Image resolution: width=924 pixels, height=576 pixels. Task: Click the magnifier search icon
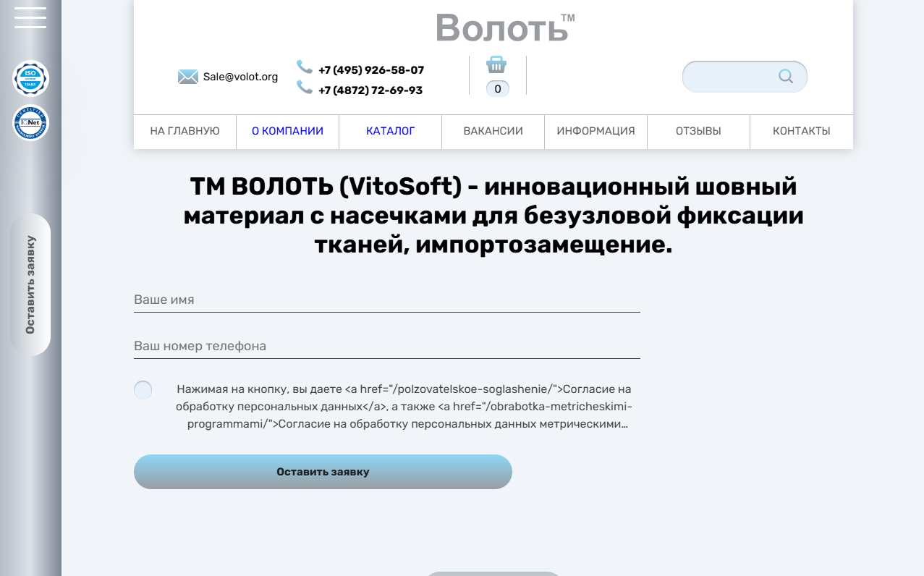(x=786, y=76)
